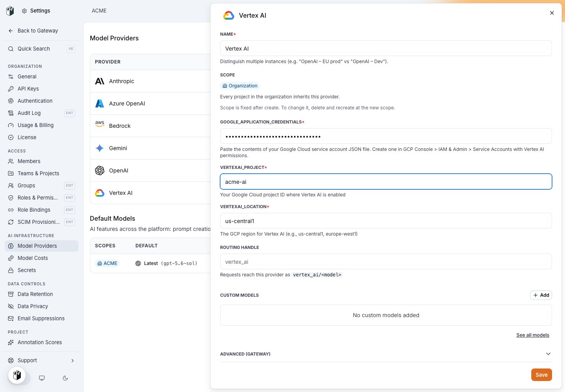Click the Groups people icon
This screenshot has height=392, width=565.
tap(11, 185)
